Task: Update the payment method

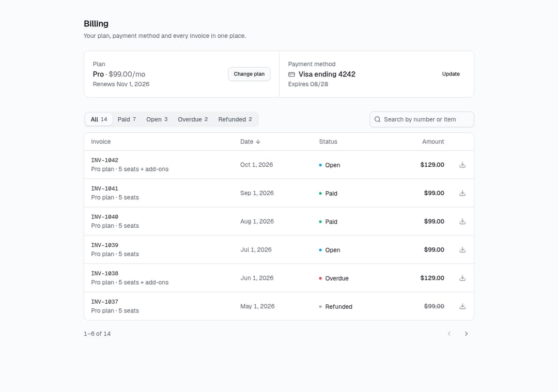Action: coord(451,74)
